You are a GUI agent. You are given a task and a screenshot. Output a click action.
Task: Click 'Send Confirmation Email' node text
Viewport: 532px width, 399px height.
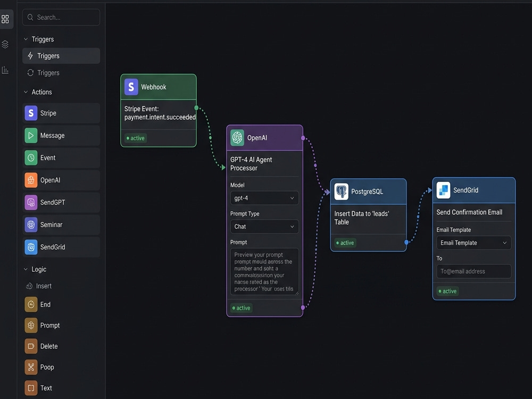(x=469, y=212)
